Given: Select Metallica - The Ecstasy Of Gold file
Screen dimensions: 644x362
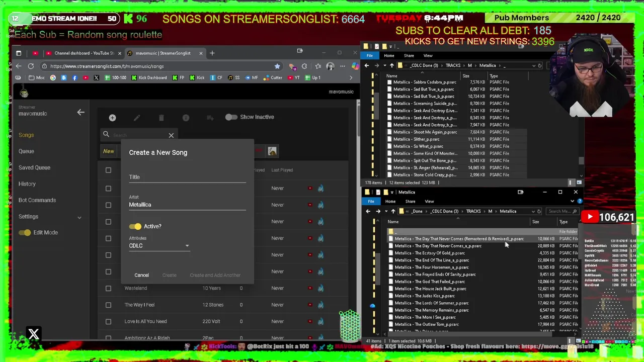Looking at the screenshot, I should coord(430,253).
